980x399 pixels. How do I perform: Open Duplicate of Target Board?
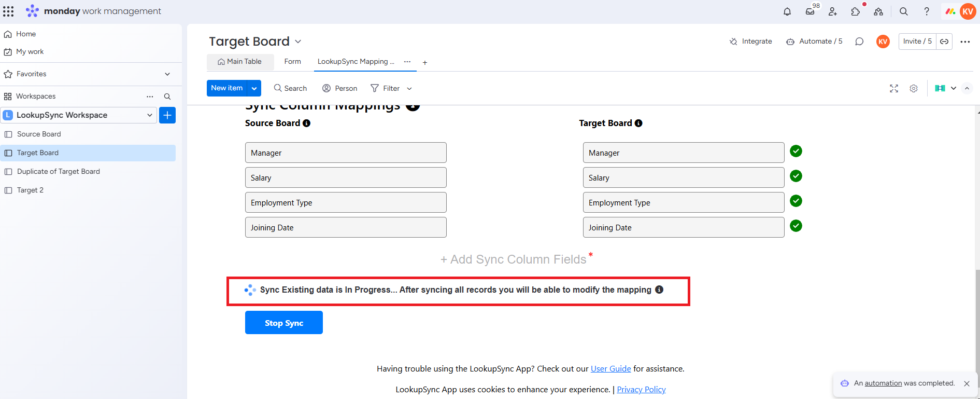[x=59, y=172]
